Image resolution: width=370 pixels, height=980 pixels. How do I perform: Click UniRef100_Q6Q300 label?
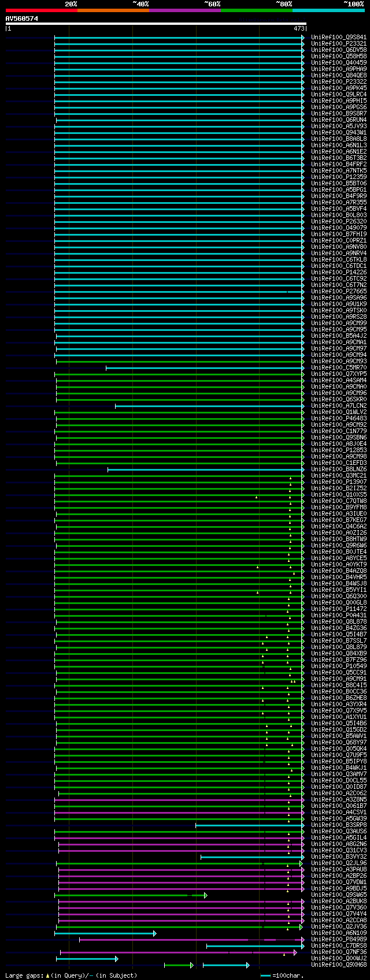click(x=339, y=596)
